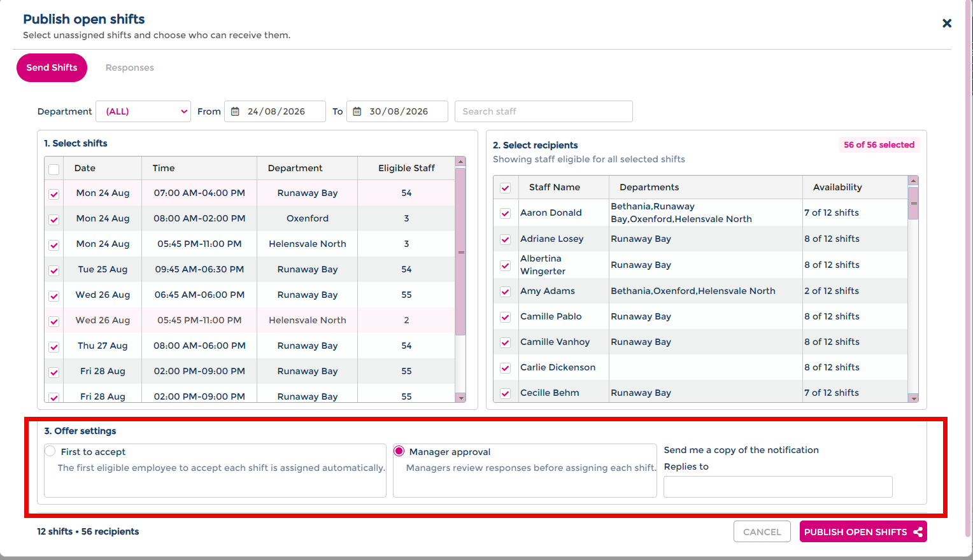
Task: Uncheck Amy Adams recipient checkbox
Action: 505,291
